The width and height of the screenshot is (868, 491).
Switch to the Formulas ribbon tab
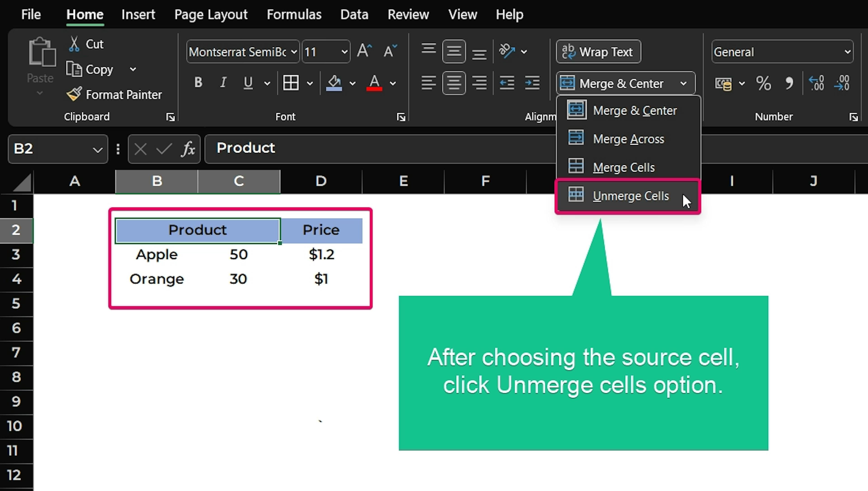coord(294,14)
